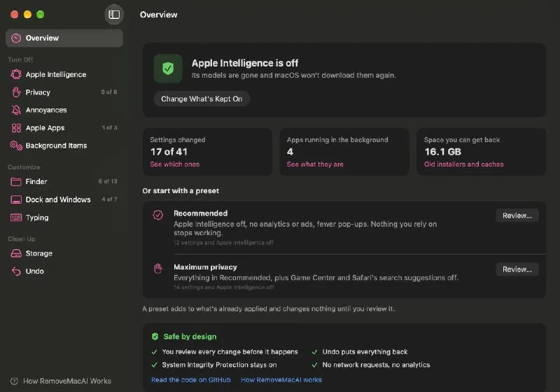
Task: Click the Or start with a preset heading
Action: pyautogui.click(x=181, y=191)
